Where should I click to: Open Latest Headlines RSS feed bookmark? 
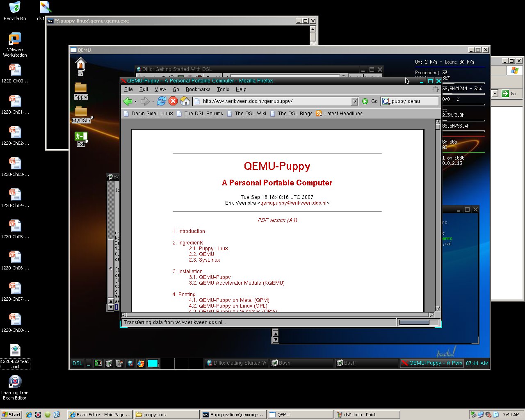click(339, 114)
